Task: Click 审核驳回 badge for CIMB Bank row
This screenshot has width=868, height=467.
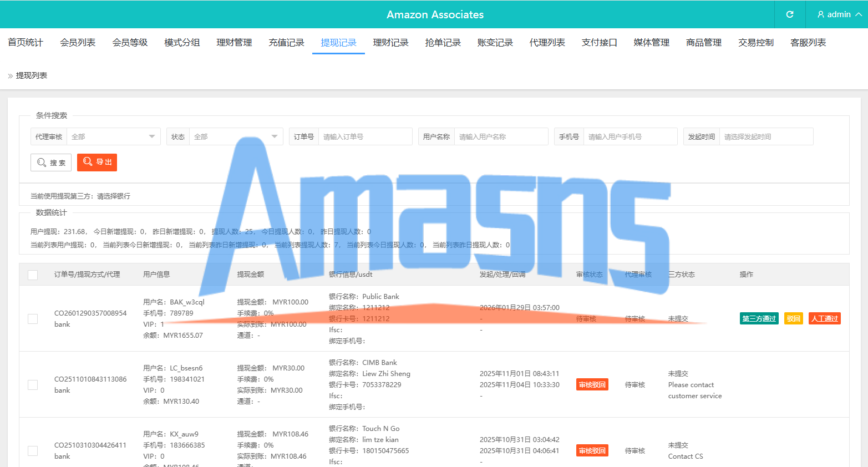Action: 592,384
